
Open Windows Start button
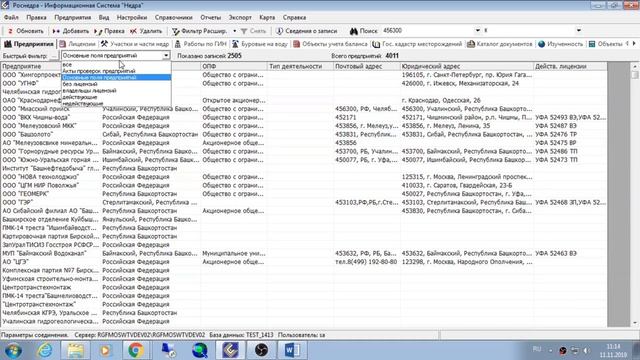point(13,351)
